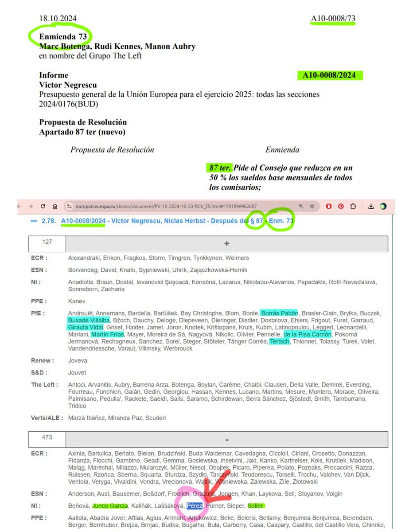Image resolution: width=413 pixels, height=532 pixels.
Task: Click the Pinterest extension icon
Action: (341, 206)
